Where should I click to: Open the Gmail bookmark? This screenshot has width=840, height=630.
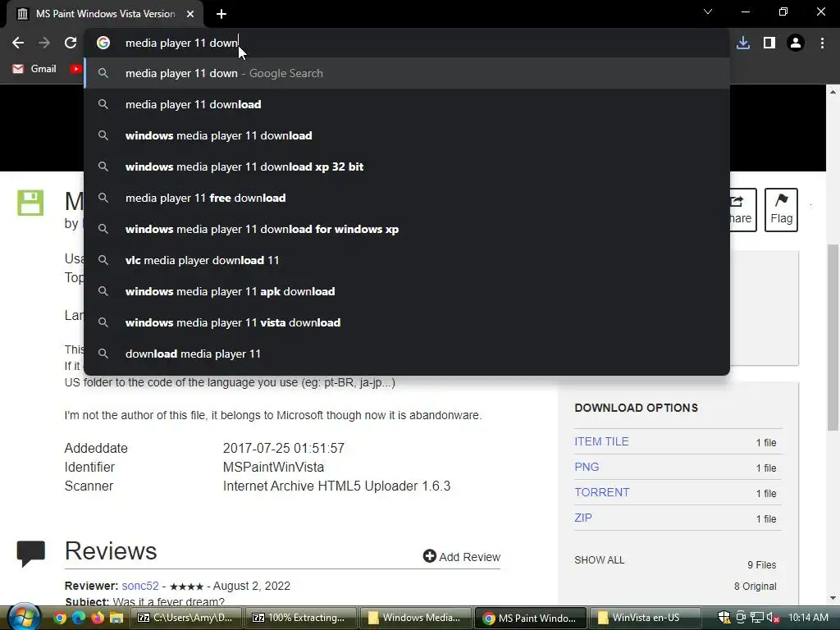click(x=34, y=69)
